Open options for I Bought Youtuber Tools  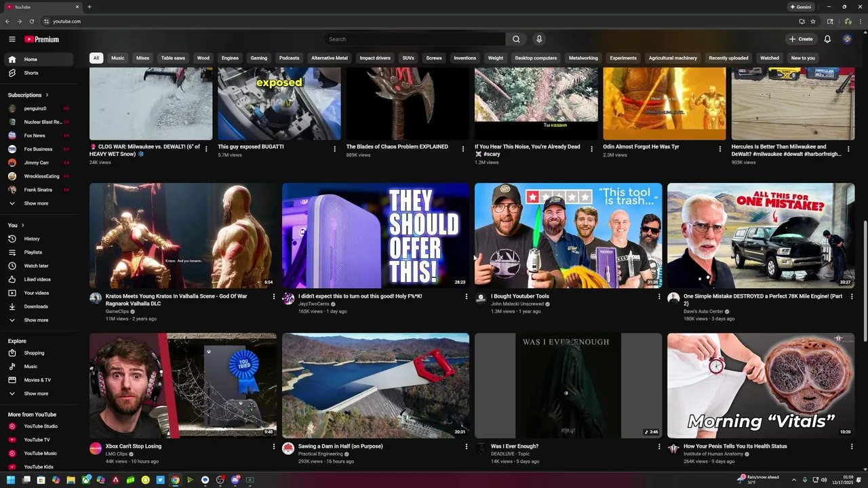tap(659, 296)
